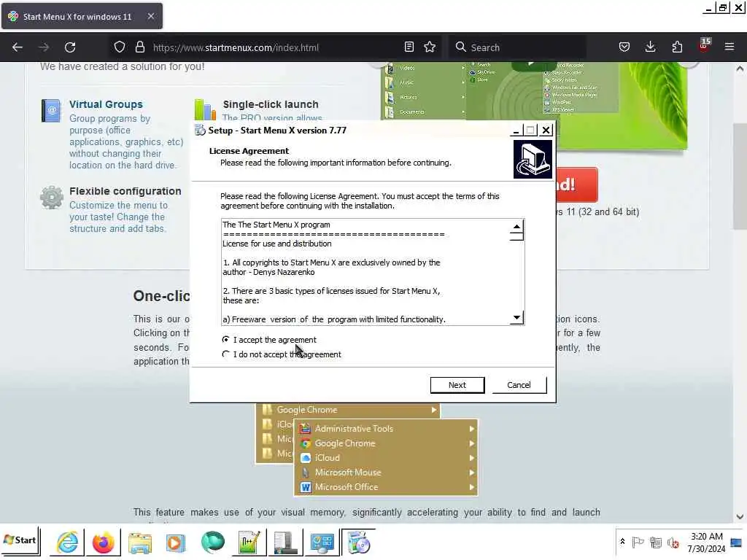This screenshot has height=560, width=747.
Task: Go back with the browser back arrow
Action: 18,47
